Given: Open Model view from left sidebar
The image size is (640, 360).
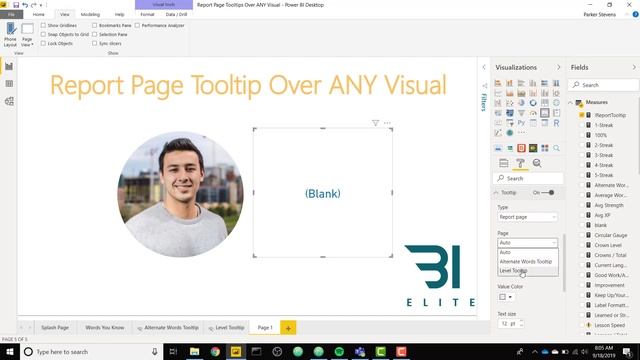Looking at the screenshot, I should tap(9, 101).
